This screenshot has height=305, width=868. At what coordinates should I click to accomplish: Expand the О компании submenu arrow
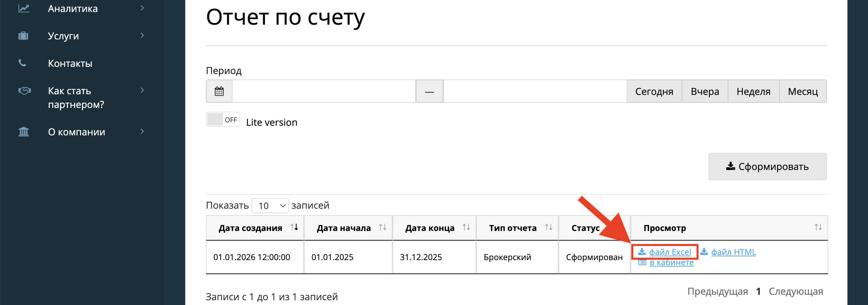[x=142, y=132]
